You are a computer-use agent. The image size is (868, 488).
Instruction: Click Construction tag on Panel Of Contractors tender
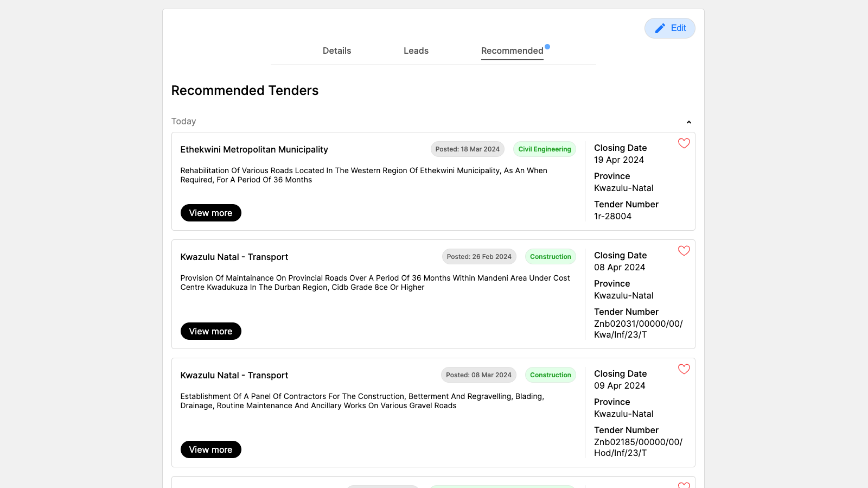(551, 375)
